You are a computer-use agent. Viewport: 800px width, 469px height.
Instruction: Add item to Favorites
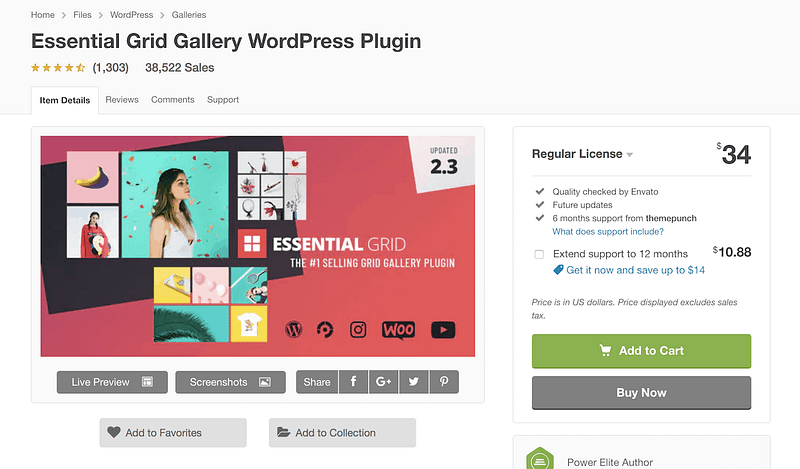pyautogui.click(x=173, y=433)
